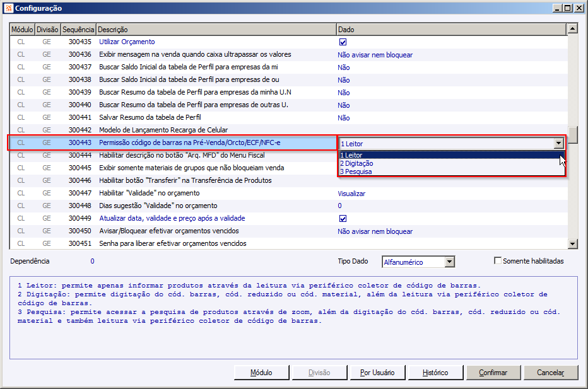Viewport: 588px width, 389px height.
Task: Click 'Não avisar nem bloquear' value for row 300436
Action: click(x=375, y=55)
